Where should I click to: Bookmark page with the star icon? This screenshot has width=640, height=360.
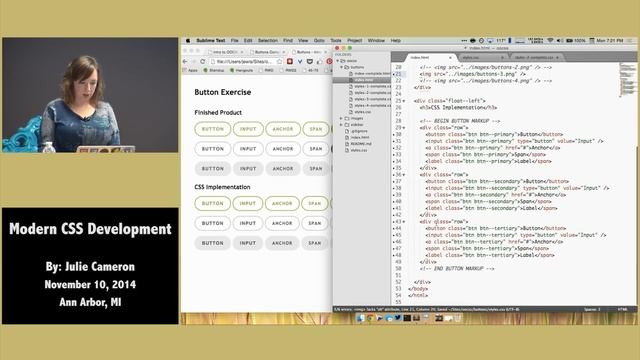279,61
